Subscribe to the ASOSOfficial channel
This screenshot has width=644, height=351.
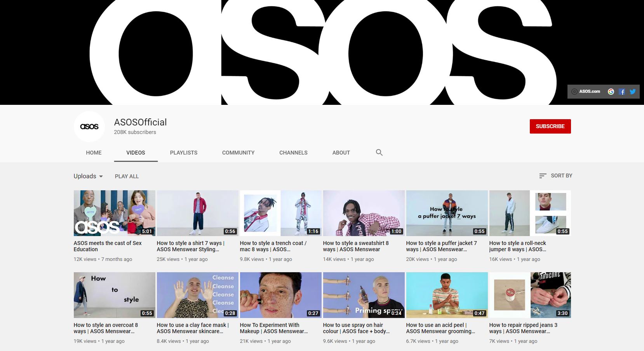pos(550,126)
